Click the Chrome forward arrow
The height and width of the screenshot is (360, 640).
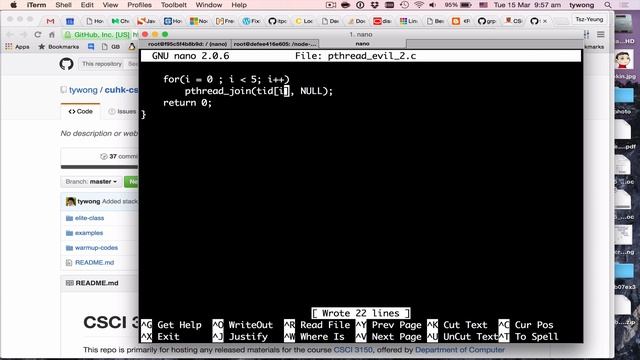pyautogui.click(x=23, y=35)
